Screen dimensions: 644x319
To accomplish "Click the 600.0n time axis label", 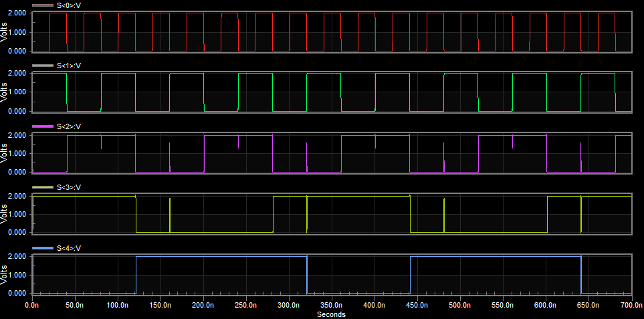I will 546,306.
